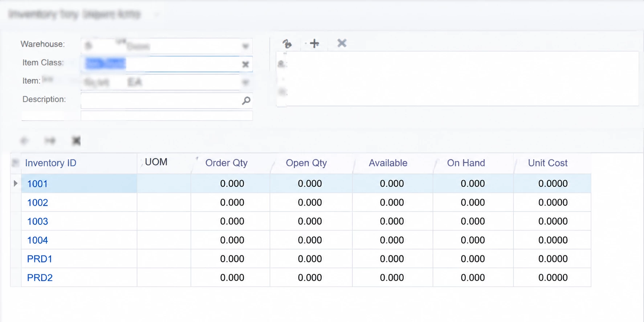
Task: Select the Available 0.000 cell for 1003
Action: (x=393, y=221)
